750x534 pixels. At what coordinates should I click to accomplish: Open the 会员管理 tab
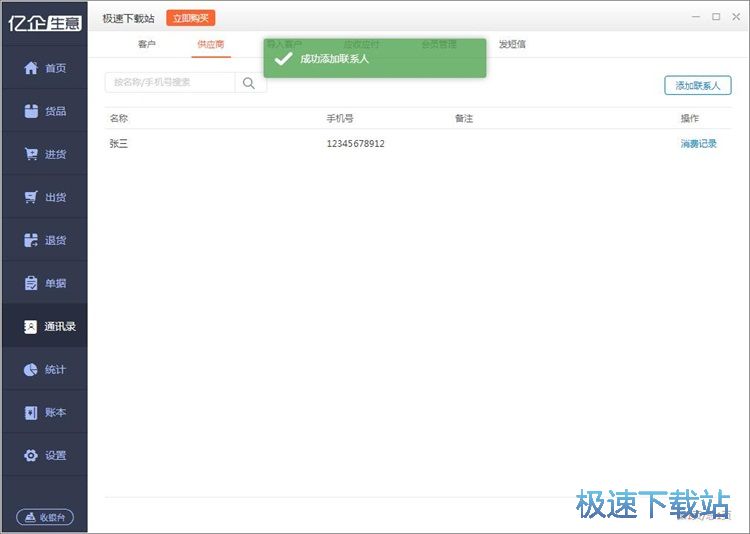pos(439,44)
